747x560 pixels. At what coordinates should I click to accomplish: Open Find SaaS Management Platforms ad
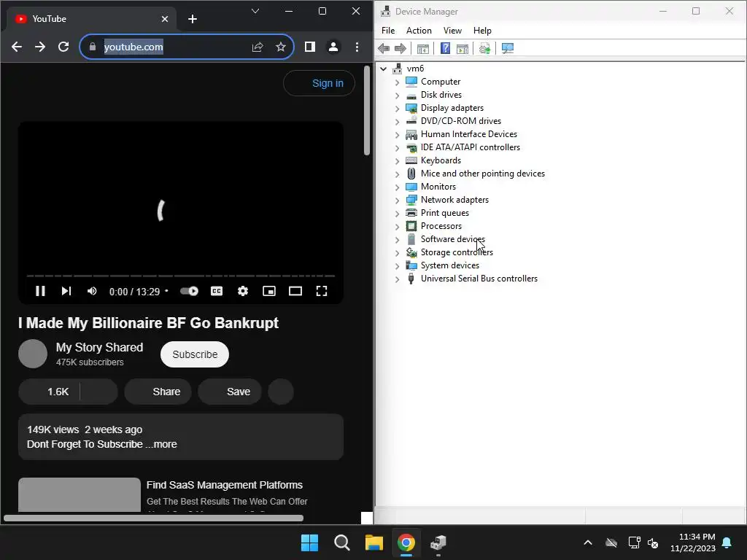225,485
